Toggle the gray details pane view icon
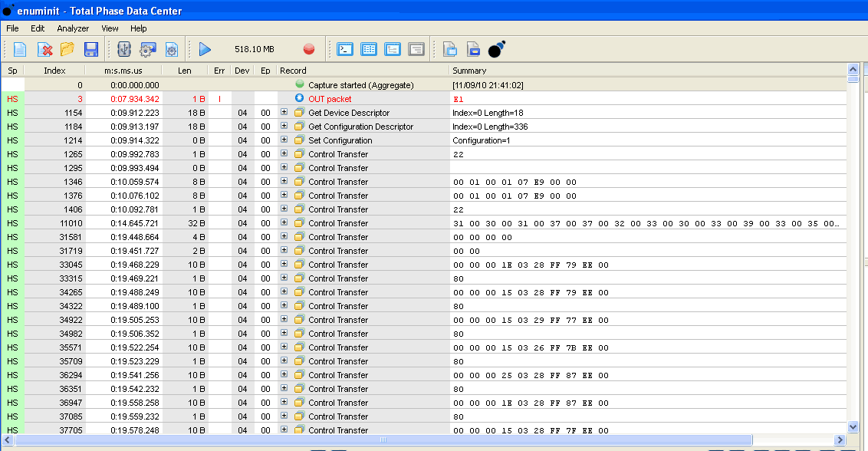Viewport: 868px width, 451px height. point(416,49)
